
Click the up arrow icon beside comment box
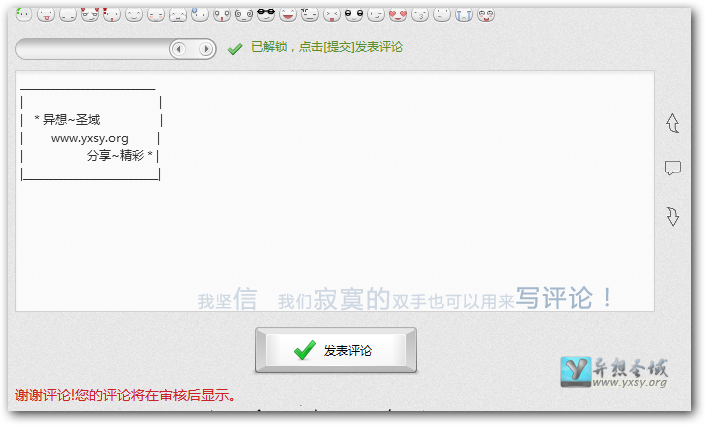point(673,122)
